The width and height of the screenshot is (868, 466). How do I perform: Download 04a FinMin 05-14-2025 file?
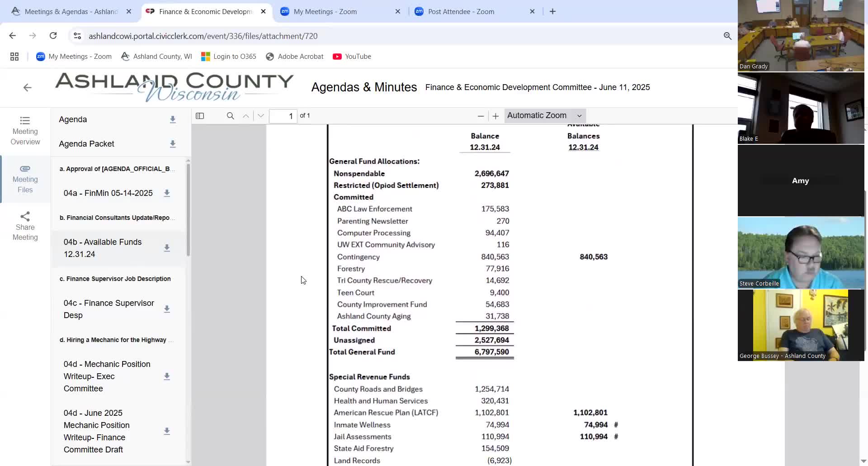click(167, 193)
